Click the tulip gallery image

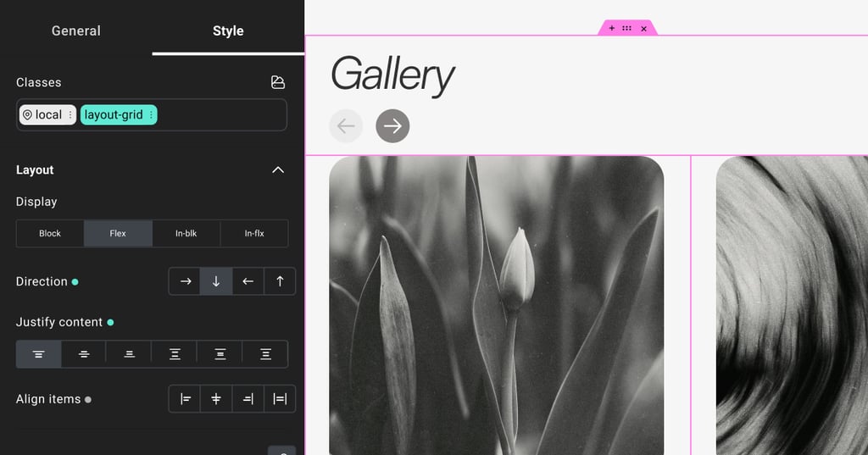click(x=496, y=306)
